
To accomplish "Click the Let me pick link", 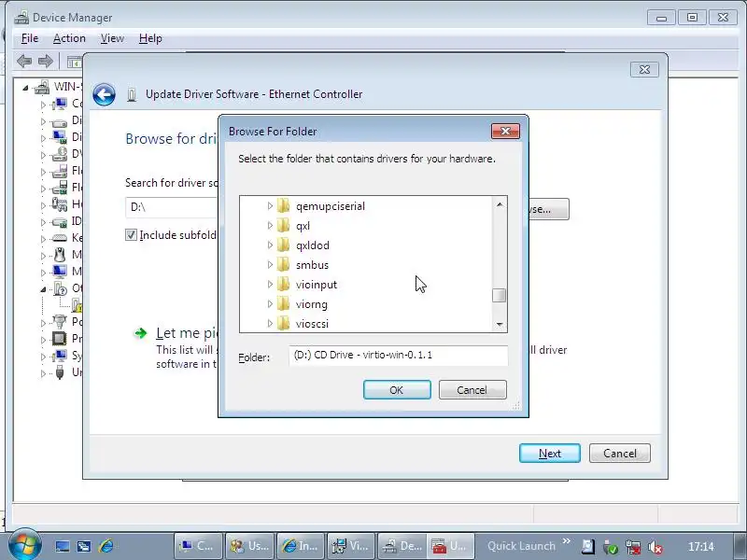I will click(x=187, y=333).
